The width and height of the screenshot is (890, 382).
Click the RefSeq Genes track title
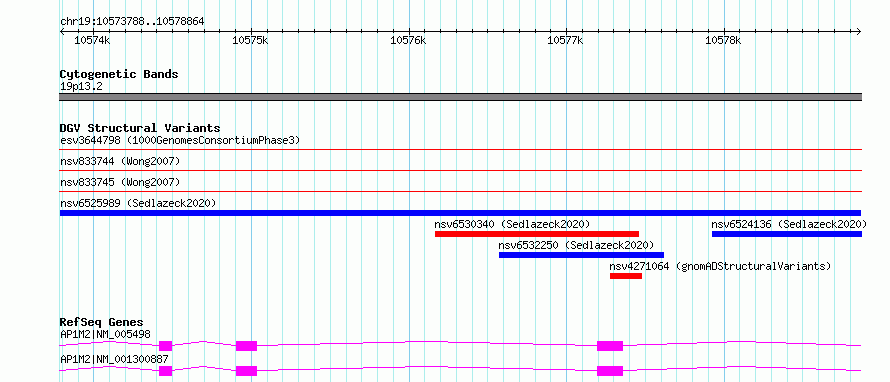[102, 322]
